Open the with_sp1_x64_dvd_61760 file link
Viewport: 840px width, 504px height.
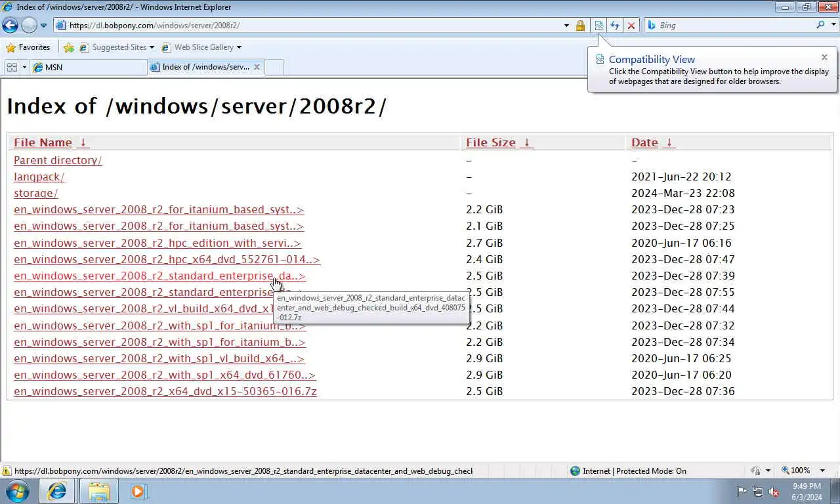(165, 375)
